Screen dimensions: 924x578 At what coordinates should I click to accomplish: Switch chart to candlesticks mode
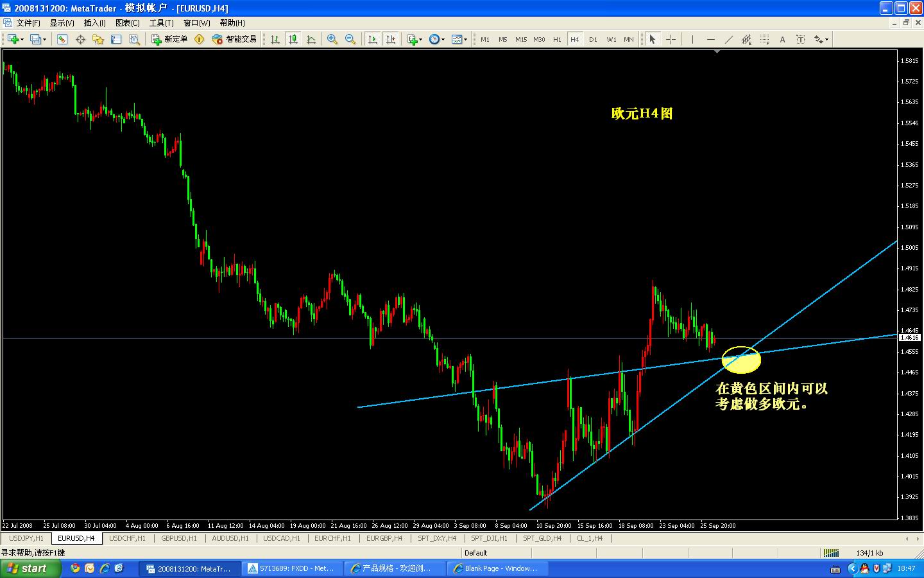(x=293, y=39)
